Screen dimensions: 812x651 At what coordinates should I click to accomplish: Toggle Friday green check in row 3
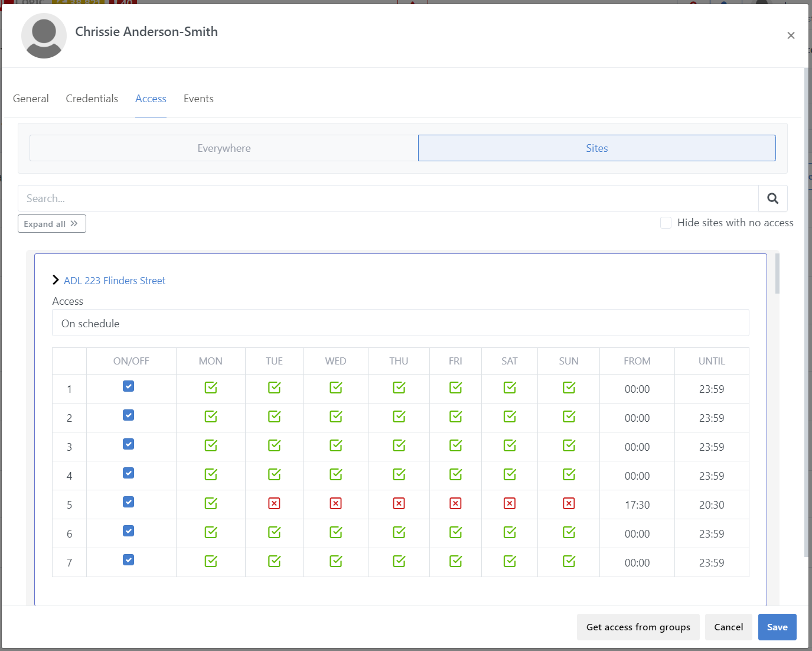[x=455, y=445]
